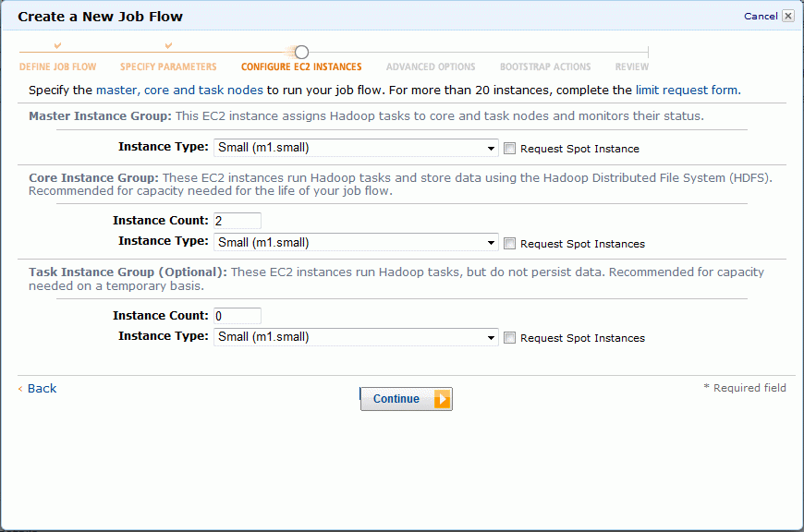Enable Request Spot Instance for master group
Screen dimensions: 804x532
point(509,149)
